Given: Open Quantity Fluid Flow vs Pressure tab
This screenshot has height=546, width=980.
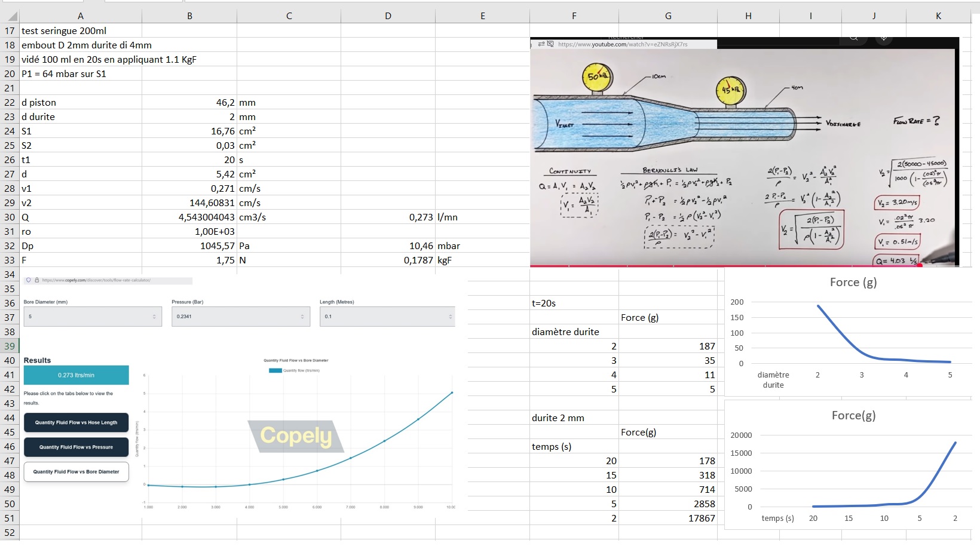Looking at the screenshot, I should pos(76,447).
